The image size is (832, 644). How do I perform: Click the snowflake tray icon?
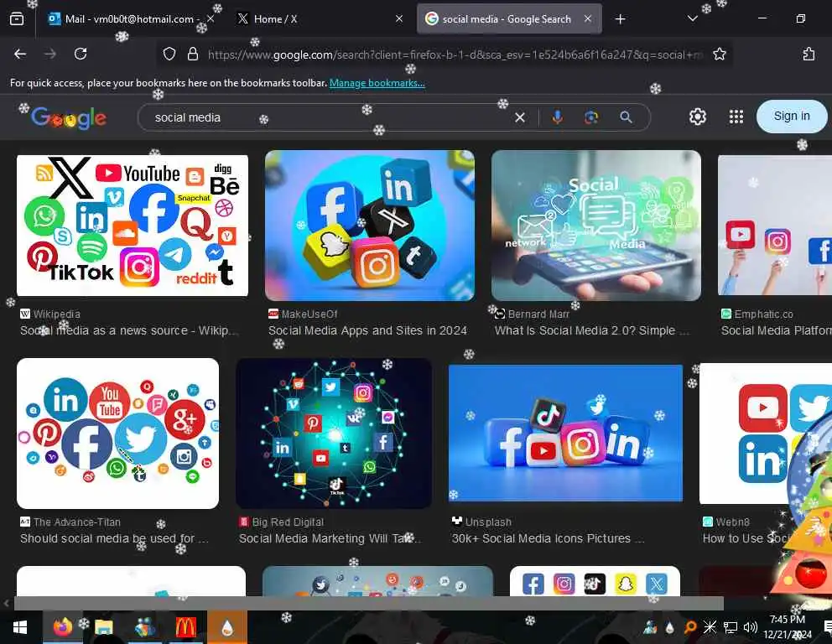(710, 628)
